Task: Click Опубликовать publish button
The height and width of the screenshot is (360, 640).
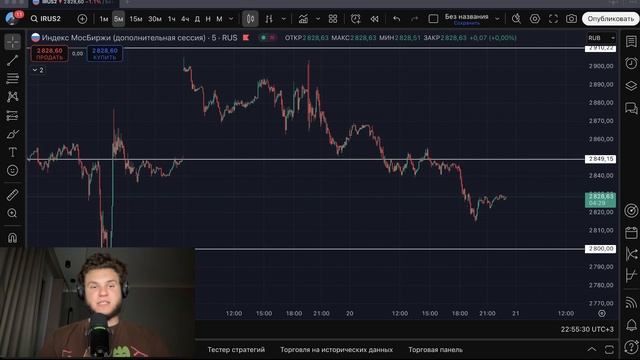Action: 611,19
